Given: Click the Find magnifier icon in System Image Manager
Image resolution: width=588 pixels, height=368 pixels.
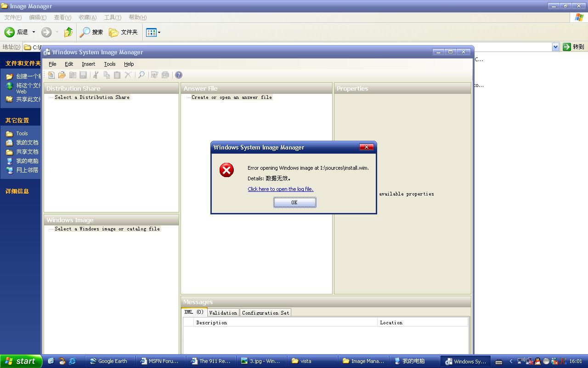Looking at the screenshot, I should click(x=141, y=75).
